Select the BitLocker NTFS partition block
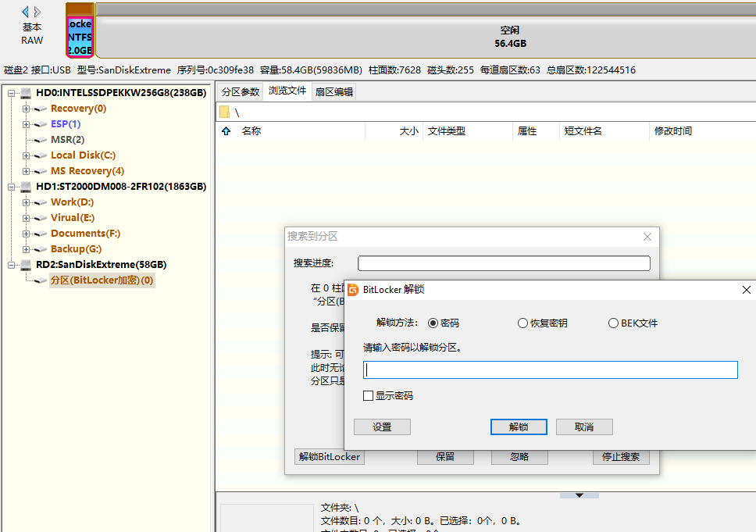 click(80, 37)
